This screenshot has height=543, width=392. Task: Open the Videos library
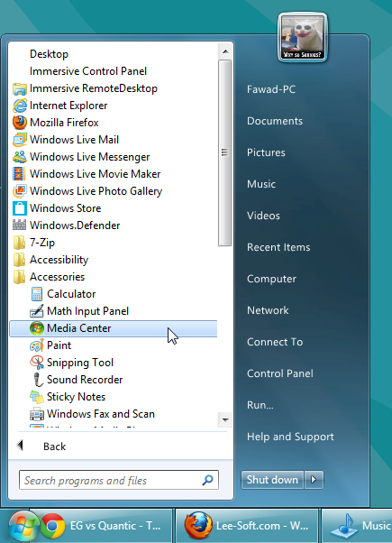tap(263, 216)
